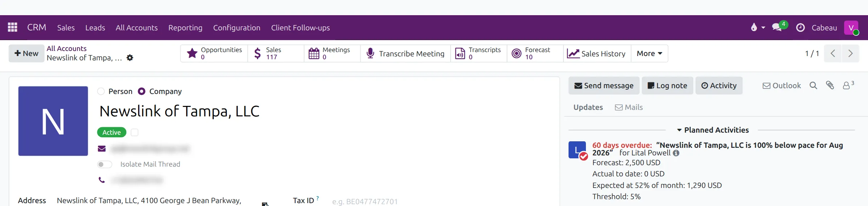Click the '60 days overdue:' text
The image size is (868, 206).
tap(622, 145)
